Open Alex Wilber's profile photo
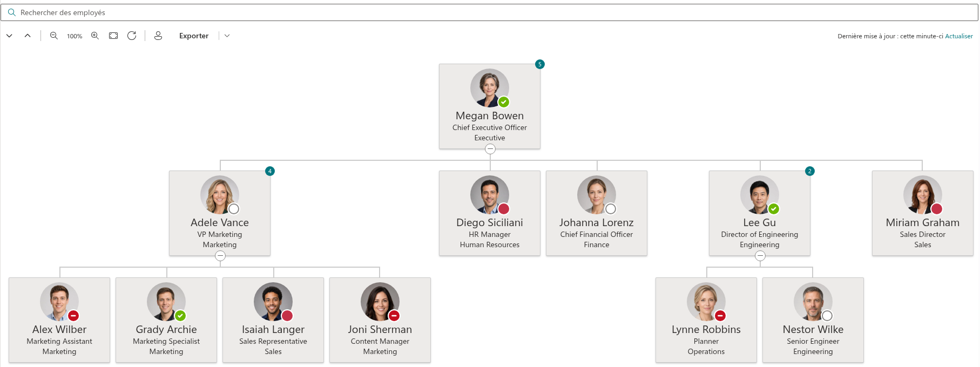Screen dimensions: 980x367 coord(59,302)
